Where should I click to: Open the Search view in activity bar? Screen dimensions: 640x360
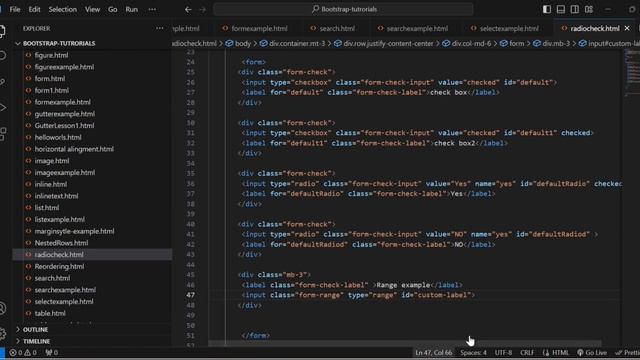pos(2,56)
